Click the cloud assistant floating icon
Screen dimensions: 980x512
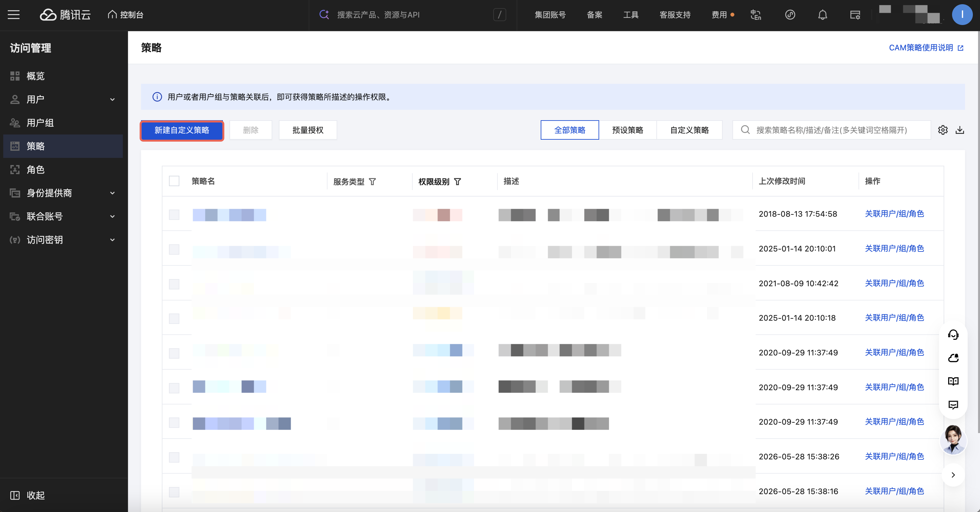[x=953, y=358]
